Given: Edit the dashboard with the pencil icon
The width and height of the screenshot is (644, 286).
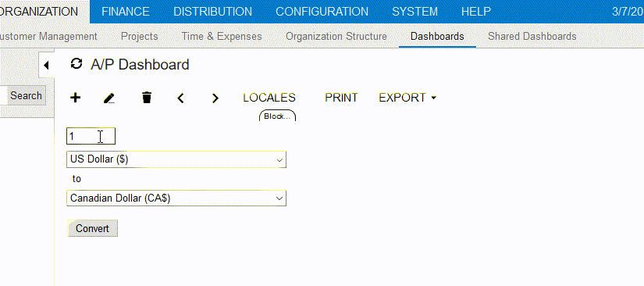Looking at the screenshot, I should (109, 98).
